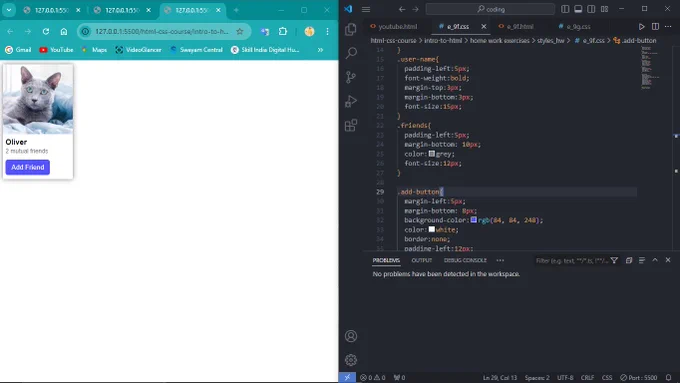Click the VS Code command center search box
The height and width of the screenshot is (383, 680).
(x=490, y=9)
